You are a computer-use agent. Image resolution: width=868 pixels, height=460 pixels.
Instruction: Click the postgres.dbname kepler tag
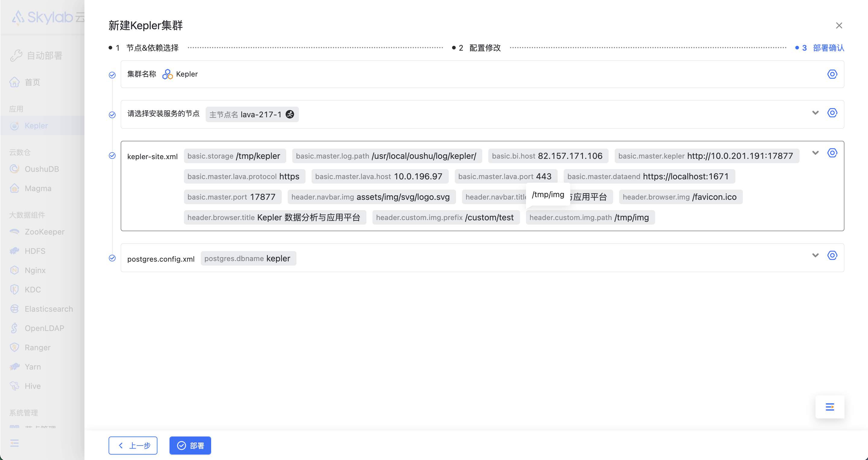[x=249, y=258]
